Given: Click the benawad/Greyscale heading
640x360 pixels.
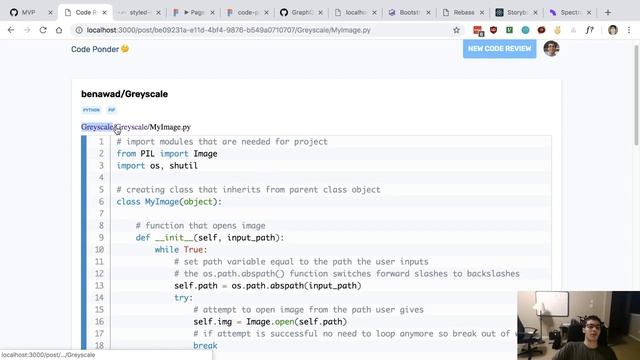Looking at the screenshot, I should [x=124, y=94].
